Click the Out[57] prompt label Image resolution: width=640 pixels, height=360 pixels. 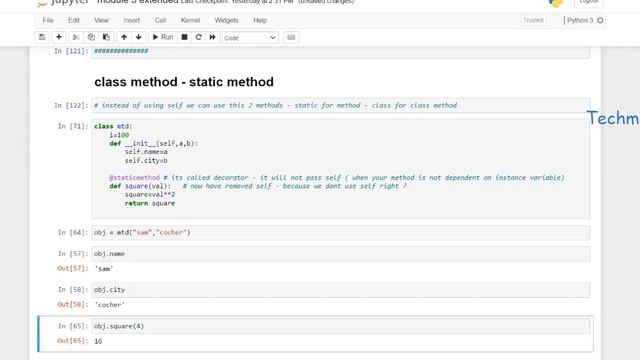tap(73, 269)
